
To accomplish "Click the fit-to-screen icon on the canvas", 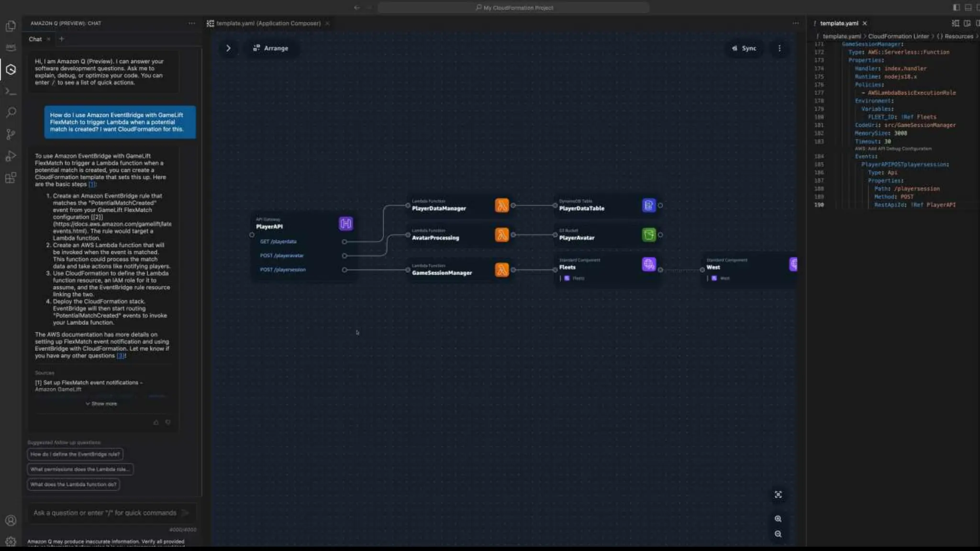I will click(x=778, y=495).
